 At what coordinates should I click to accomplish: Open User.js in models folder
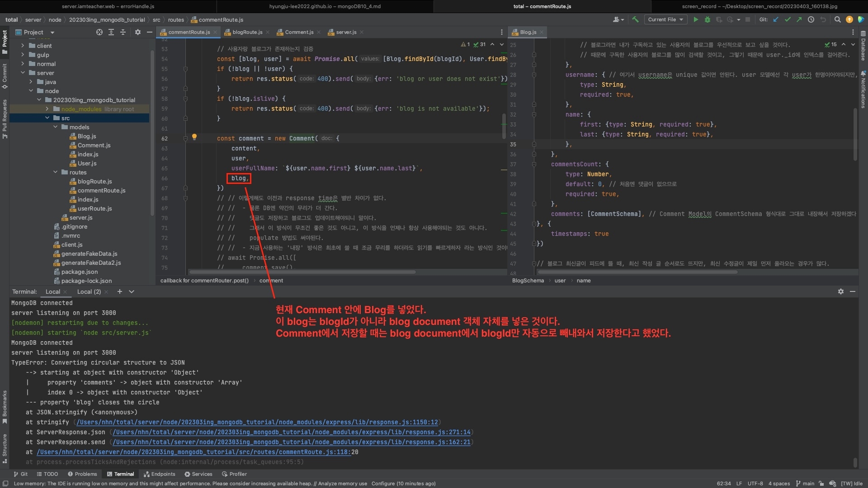click(x=87, y=163)
